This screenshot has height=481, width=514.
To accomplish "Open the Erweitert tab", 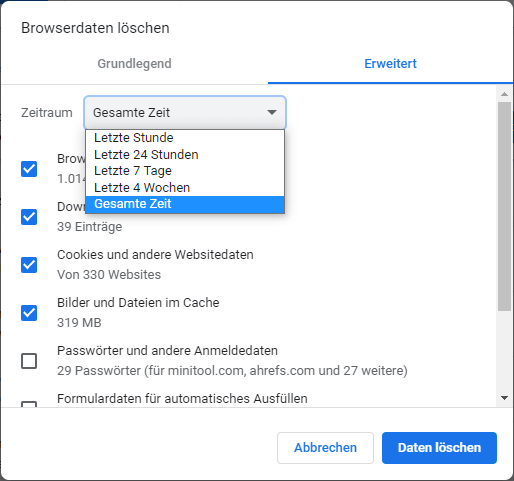I will [x=390, y=63].
